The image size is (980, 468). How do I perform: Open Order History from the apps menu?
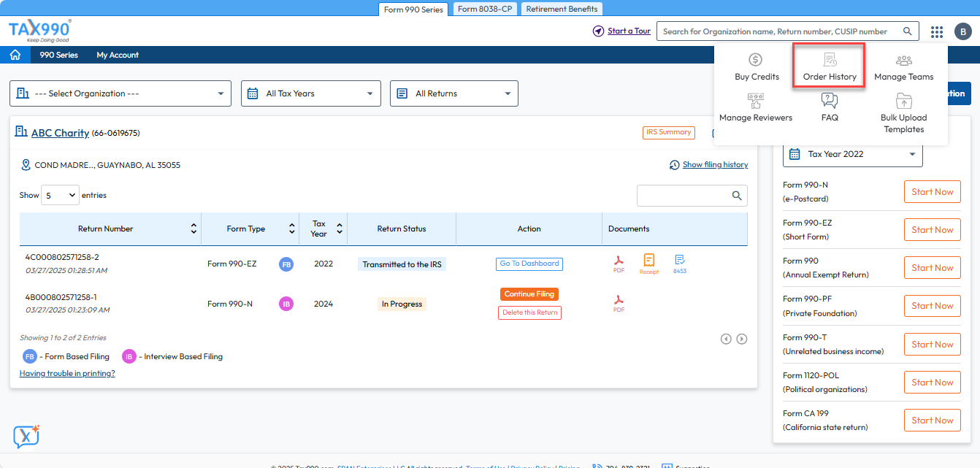tap(830, 67)
